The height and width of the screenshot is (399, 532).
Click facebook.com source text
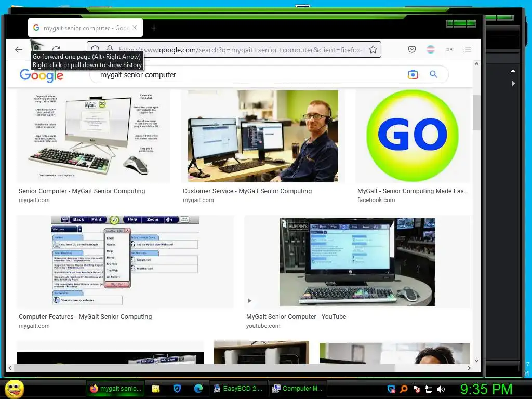pyautogui.click(x=376, y=200)
